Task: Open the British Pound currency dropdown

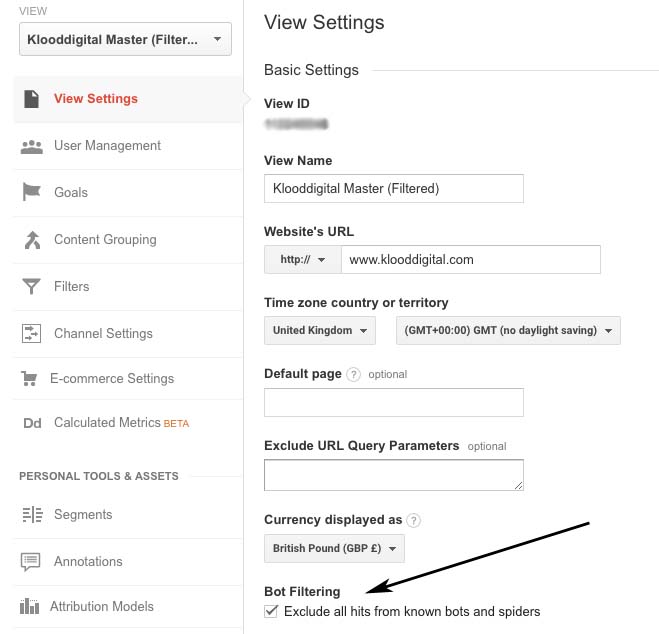Action: click(335, 549)
